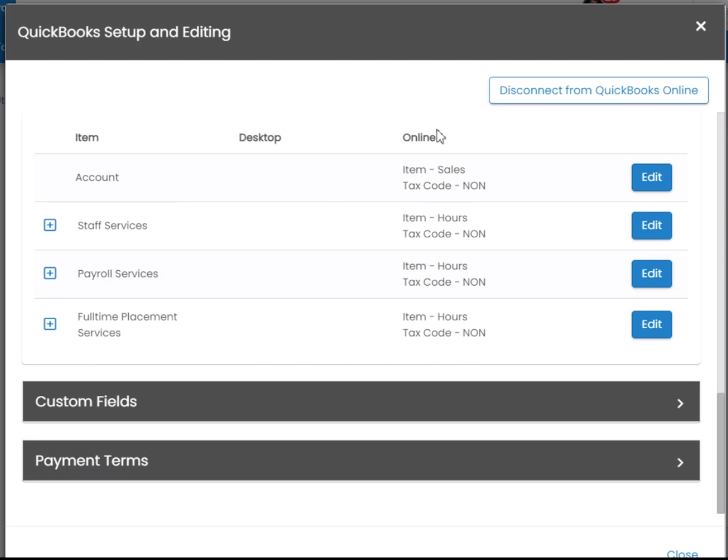Screen dimensions: 728x560
Task: Click Payroll Services 'Tax Code - NON' value
Action: point(444,282)
